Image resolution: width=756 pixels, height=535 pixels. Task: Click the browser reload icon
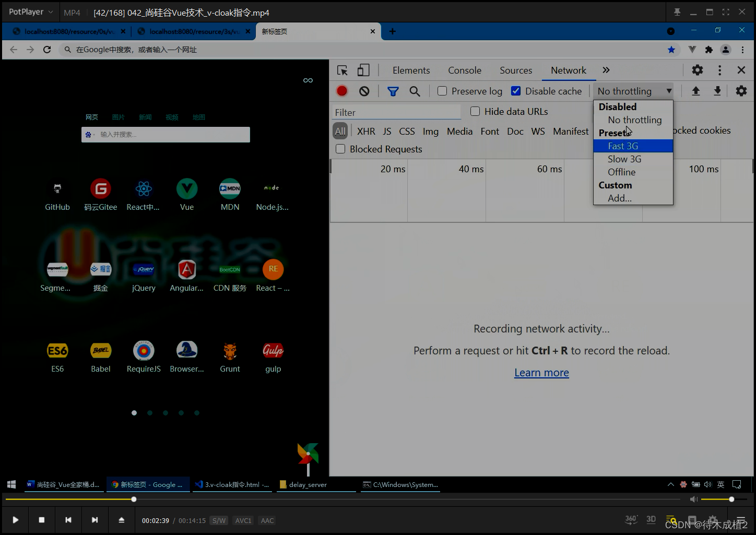click(x=47, y=50)
